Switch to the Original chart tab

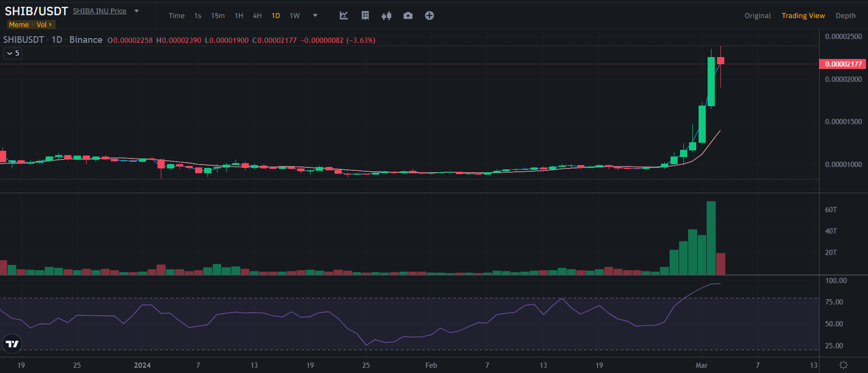tap(757, 16)
